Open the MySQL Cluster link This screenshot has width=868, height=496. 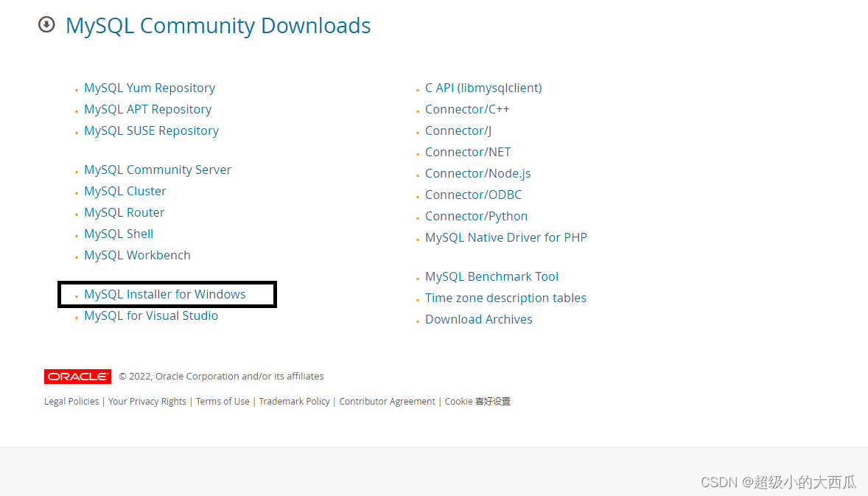click(125, 191)
